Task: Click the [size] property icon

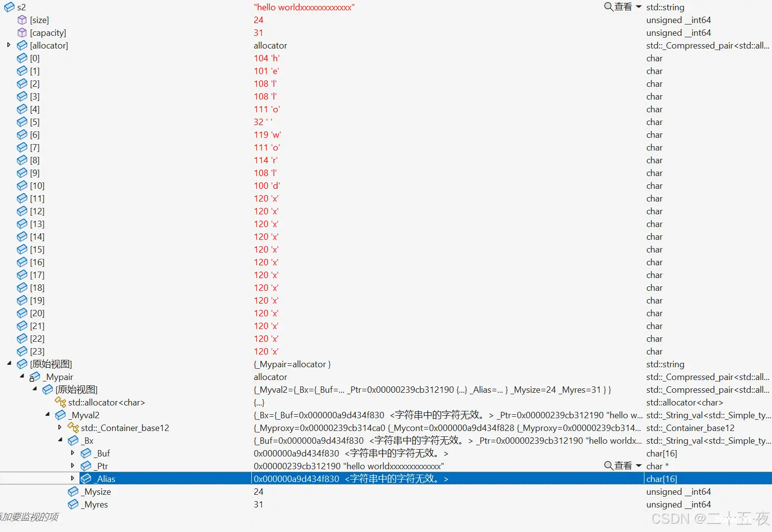Action: tap(22, 20)
